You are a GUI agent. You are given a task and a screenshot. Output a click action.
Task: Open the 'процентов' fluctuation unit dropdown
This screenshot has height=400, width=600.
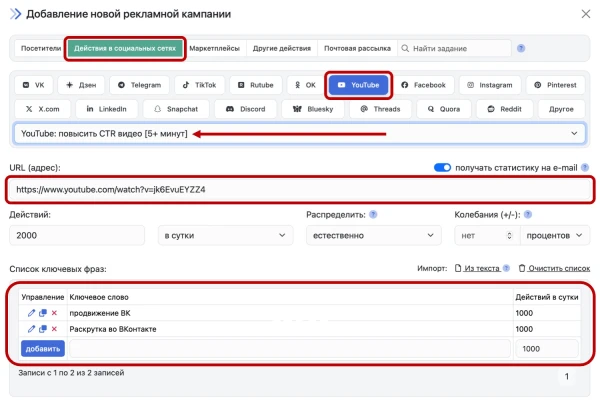(555, 235)
